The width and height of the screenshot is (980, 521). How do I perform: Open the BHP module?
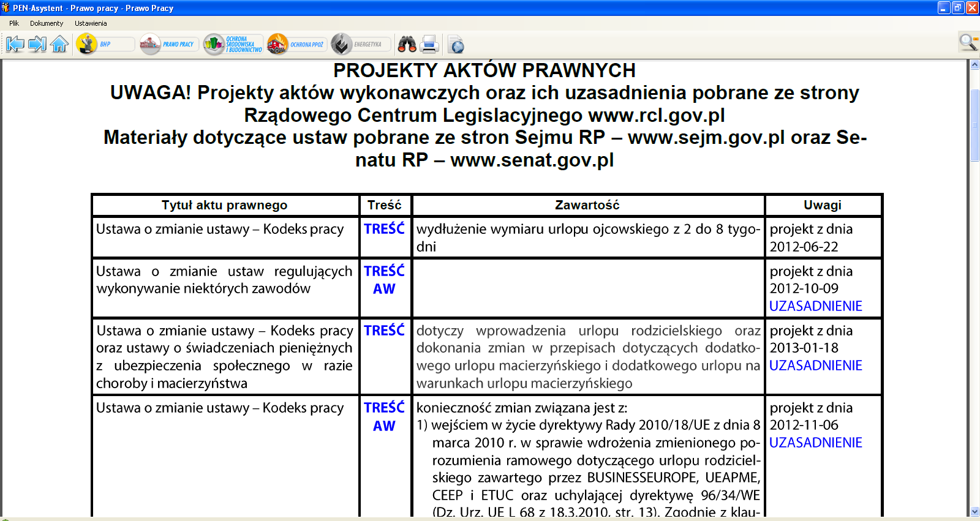coord(105,44)
